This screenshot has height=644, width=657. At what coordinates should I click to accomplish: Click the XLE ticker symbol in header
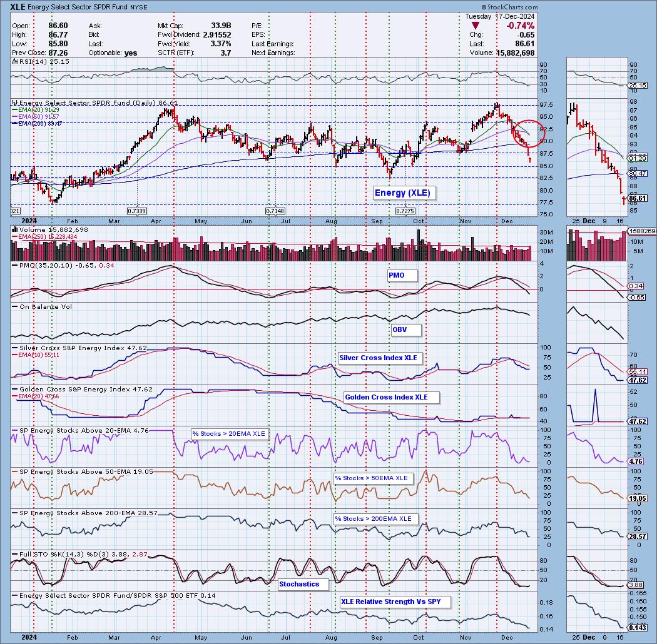[x=18, y=7]
